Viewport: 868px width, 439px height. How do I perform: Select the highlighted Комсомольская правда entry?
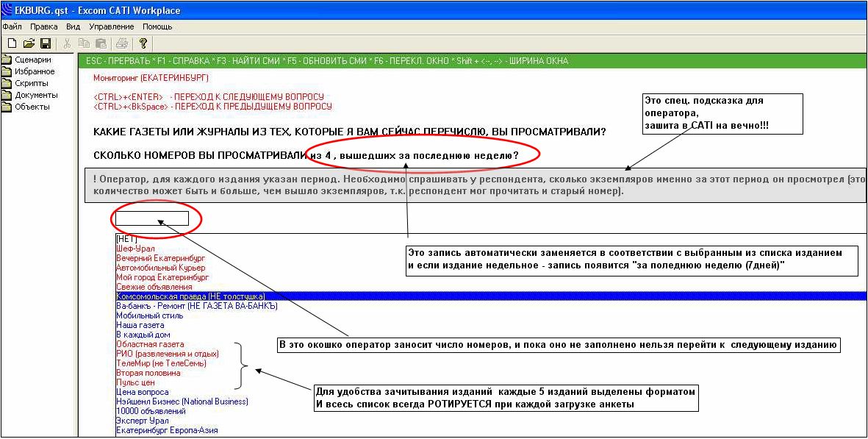point(190,296)
